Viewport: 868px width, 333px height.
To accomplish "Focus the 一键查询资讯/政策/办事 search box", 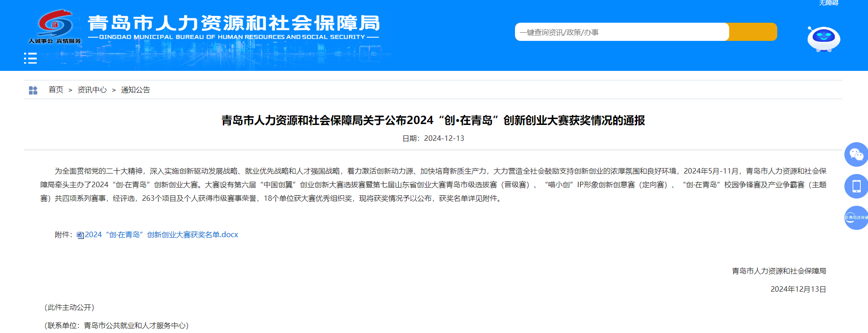I will click(621, 32).
